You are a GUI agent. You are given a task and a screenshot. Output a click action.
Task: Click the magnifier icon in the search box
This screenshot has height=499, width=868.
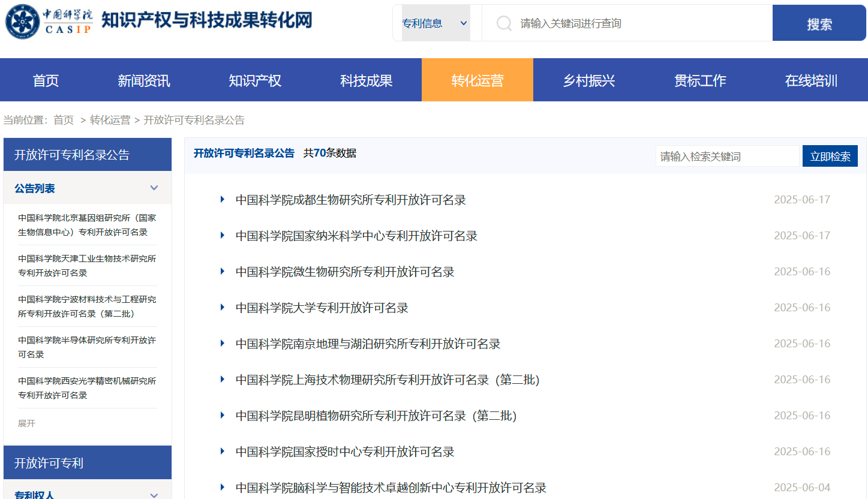(504, 23)
